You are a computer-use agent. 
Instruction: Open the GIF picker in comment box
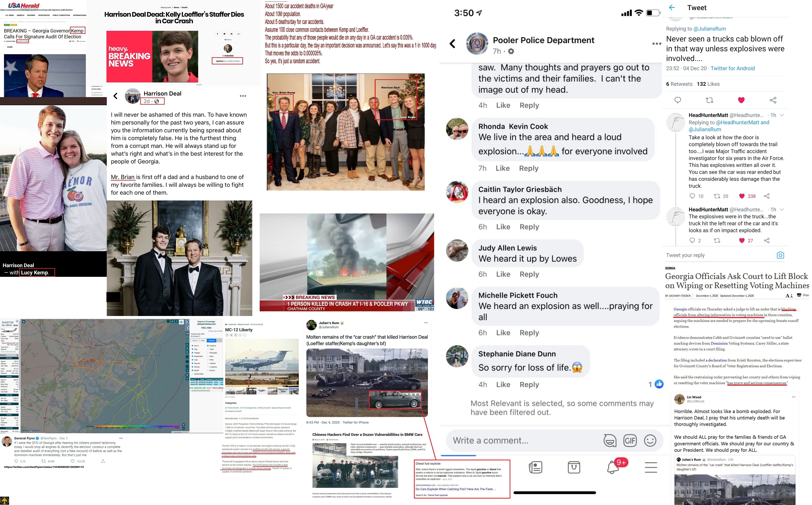pyautogui.click(x=630, y=440)
